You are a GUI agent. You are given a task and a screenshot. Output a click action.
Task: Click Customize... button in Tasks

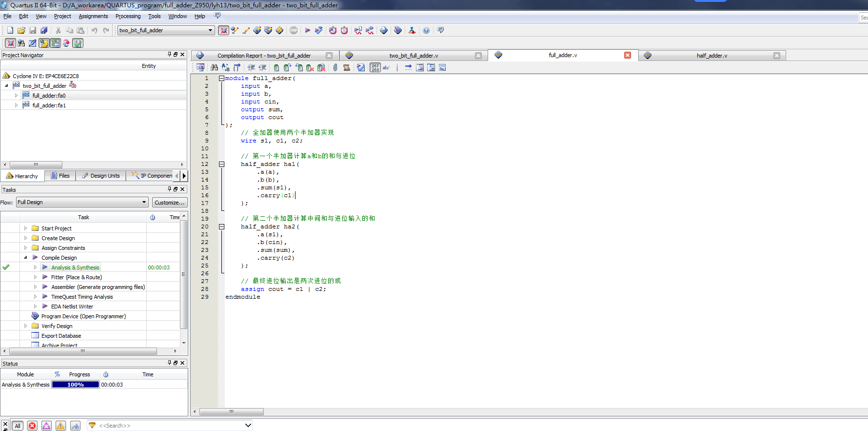(170, 202)
